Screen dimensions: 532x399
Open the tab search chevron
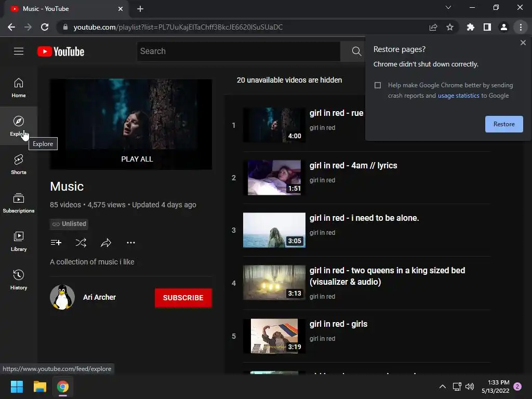[x=448, y=7]
